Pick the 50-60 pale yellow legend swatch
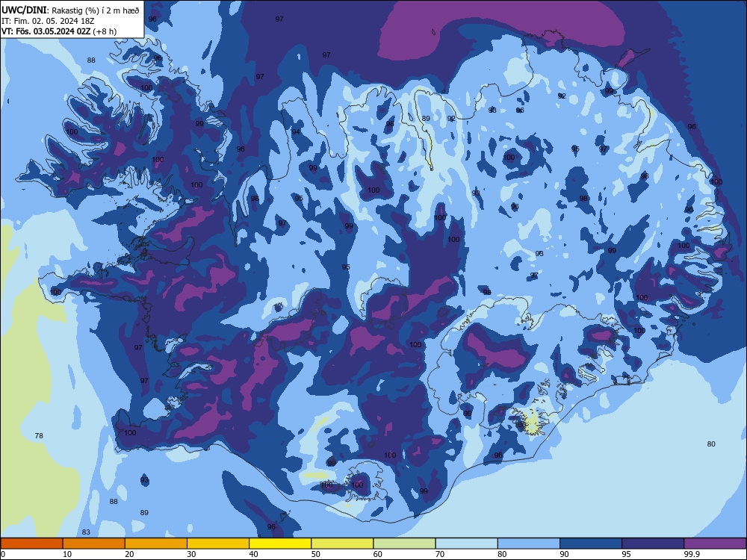Viewport: 747px width, 560px height. point(342,544)
